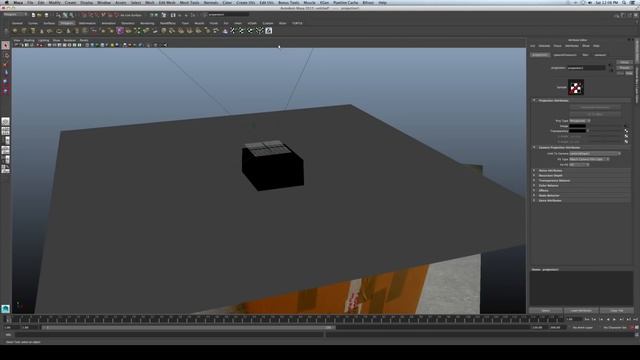Screen dimensions: 640x360
Task: Open the Fit Fill dropdown
Action: [x=579, y=164]
